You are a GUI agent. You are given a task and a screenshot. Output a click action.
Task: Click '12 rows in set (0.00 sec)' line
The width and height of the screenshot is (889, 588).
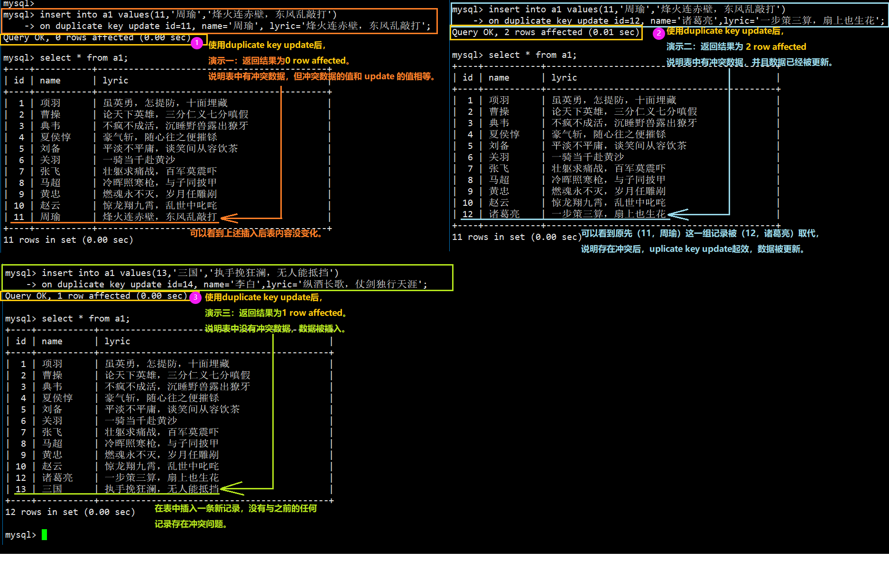[x=70, y=512]
